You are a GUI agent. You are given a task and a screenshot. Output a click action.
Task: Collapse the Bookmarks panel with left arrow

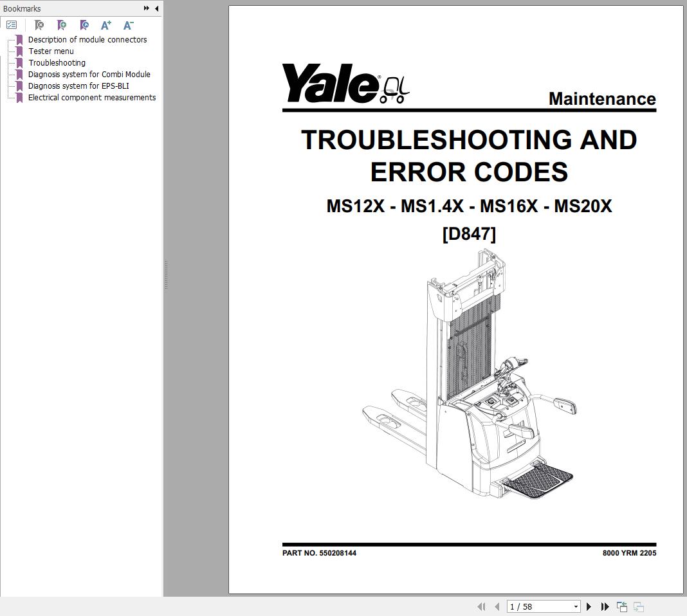pos(156,8)
